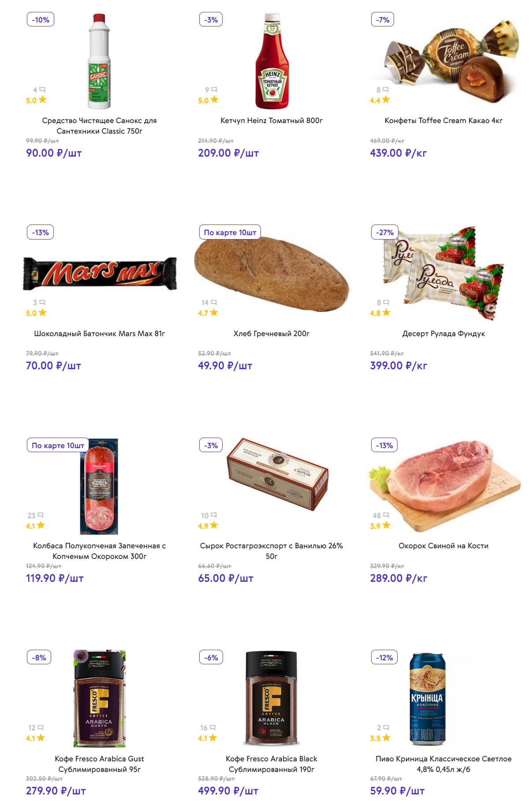Open Хлеб Гречневый 200г product link
This screenshot has width=532, height=805.
tap(272, 333)
